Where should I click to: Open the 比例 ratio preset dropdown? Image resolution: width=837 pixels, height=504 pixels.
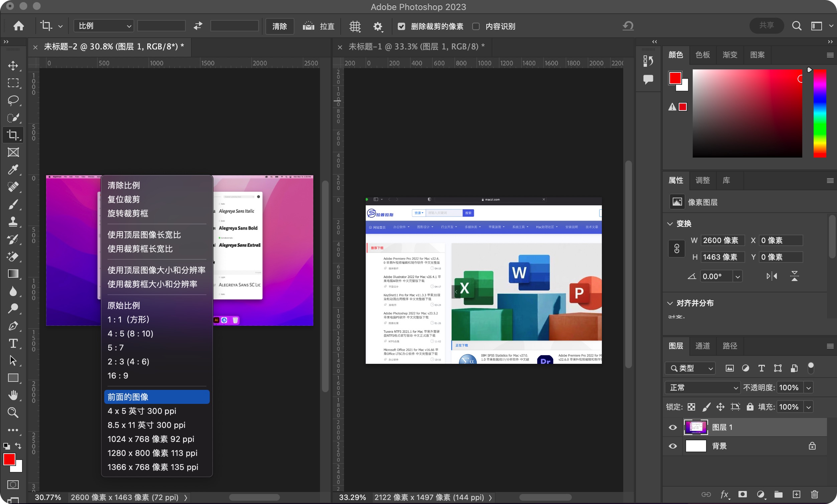coord(104,26)
